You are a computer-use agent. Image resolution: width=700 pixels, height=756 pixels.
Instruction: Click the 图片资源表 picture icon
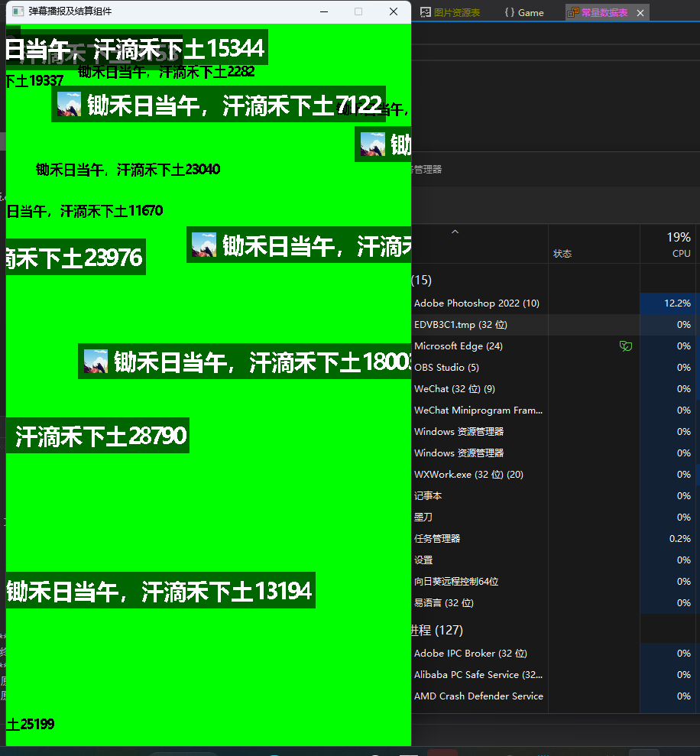pos(426,12)
